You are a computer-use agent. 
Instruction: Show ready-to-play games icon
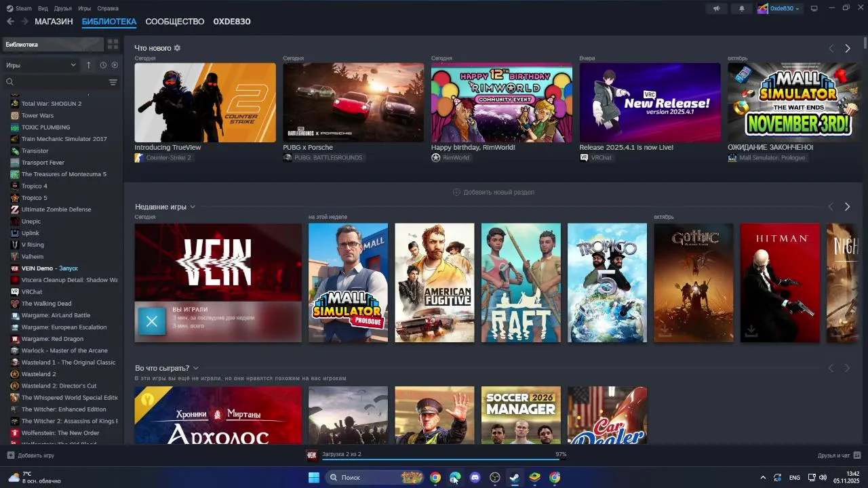[115, 65]
